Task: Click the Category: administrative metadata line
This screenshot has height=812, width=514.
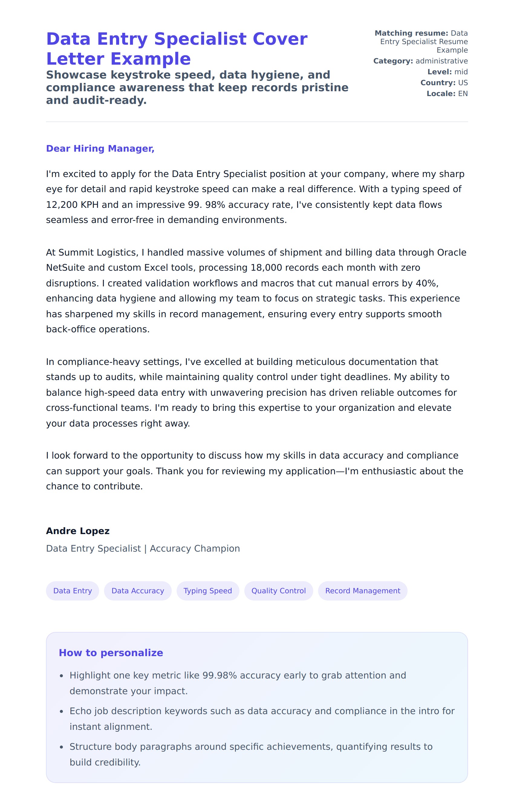Action: coord(420,61)
